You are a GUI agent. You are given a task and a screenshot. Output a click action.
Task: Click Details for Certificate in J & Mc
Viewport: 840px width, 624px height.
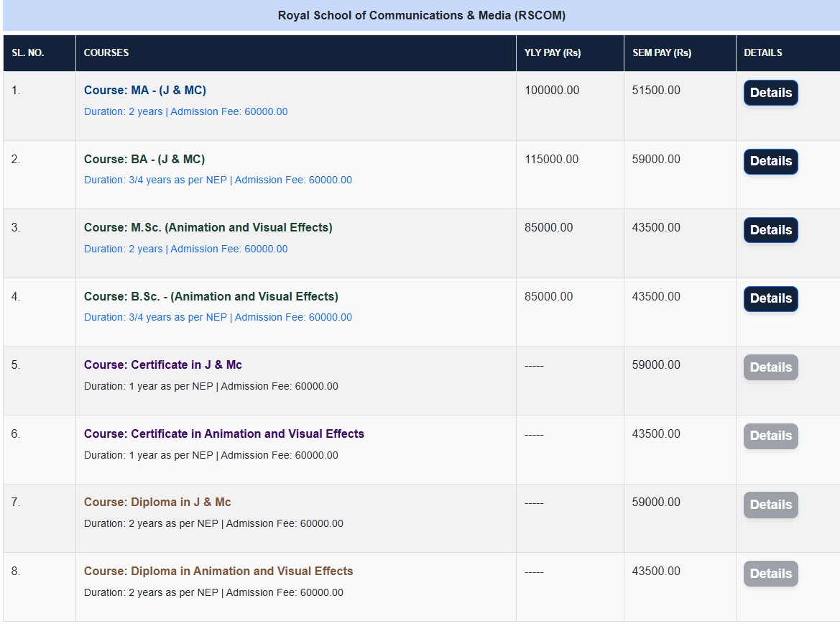click(770, 367)
